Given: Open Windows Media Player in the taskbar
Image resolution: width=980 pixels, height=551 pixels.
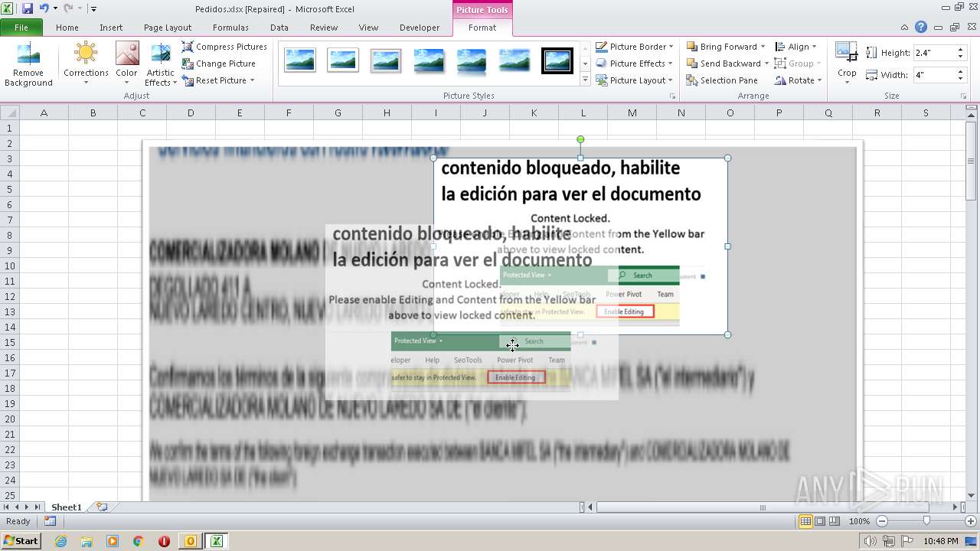Looking at the screenshot, I should [113, 541].
